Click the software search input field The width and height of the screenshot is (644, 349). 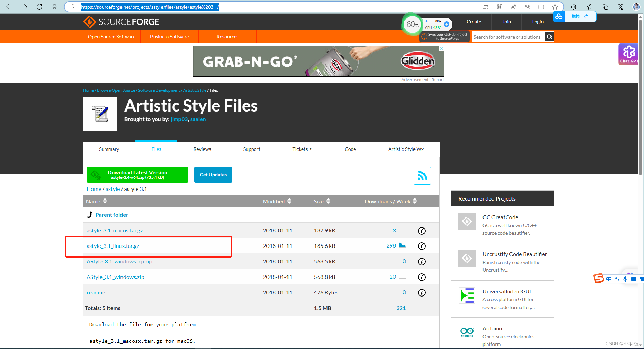pos(508,37)
